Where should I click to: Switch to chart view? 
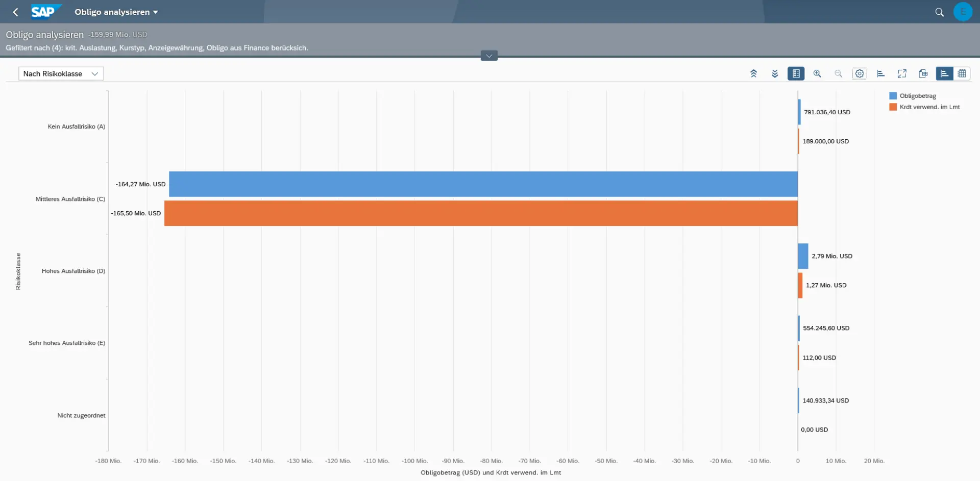tap(944, 73)
